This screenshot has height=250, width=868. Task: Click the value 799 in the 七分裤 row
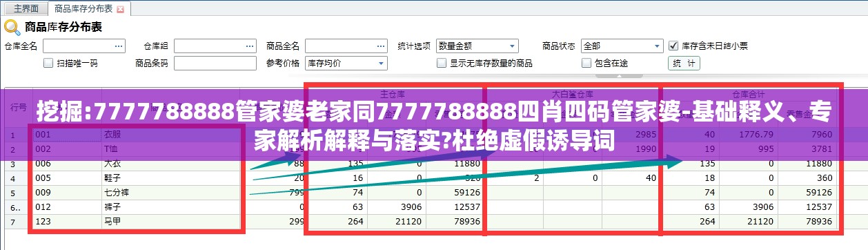tap(296, 192)
